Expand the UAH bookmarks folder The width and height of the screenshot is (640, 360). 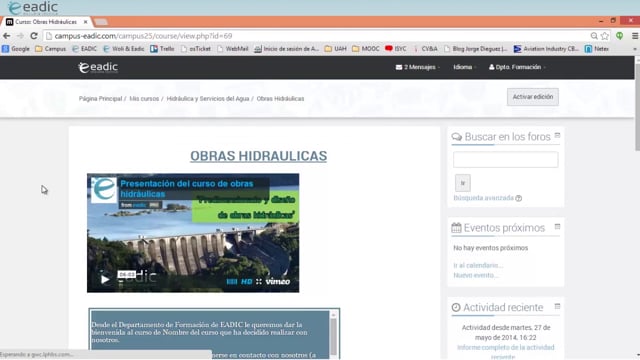tap(336, 49)
